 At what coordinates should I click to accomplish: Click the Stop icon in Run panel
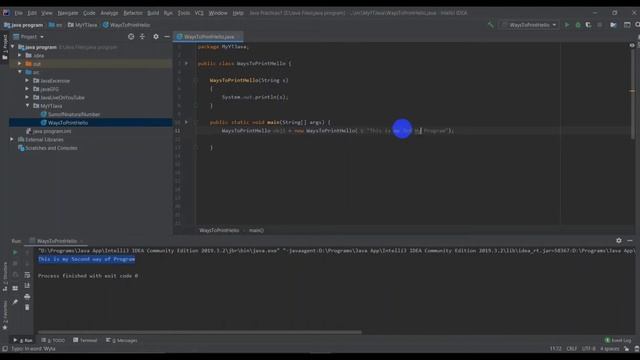pos(16,264)
